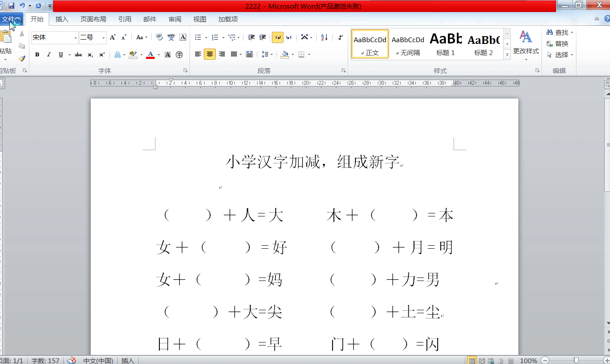Open the font name dropdown 宋体
This screenshot has width=610, height=364.
(x=75, y=38)
